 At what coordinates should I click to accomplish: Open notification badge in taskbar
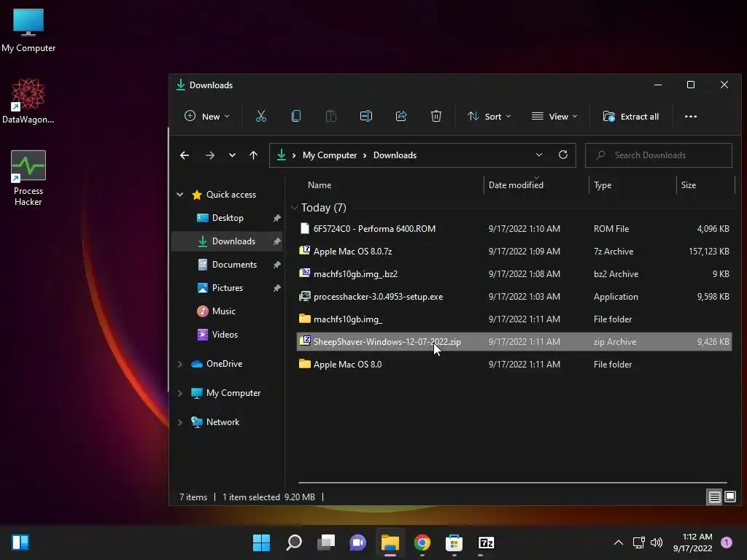[x=726, y=542]
